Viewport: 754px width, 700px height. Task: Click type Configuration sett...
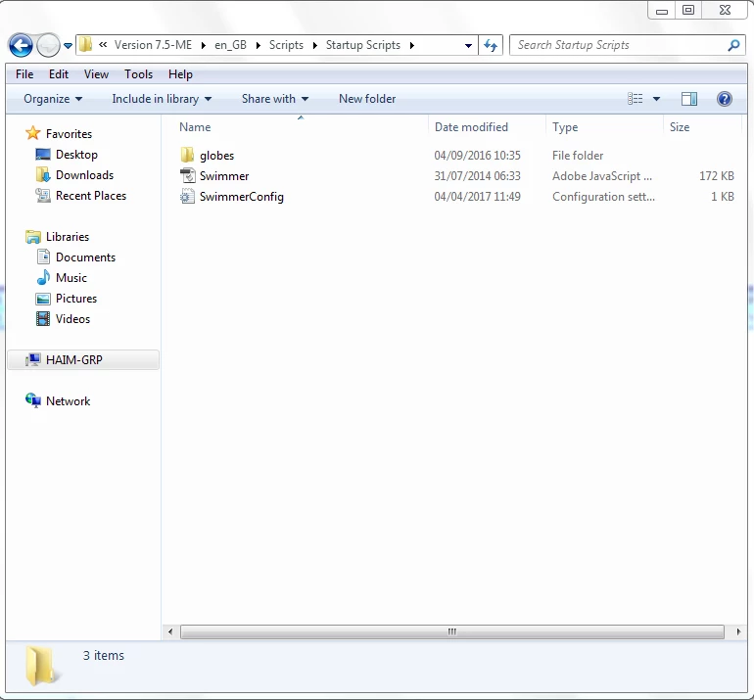[603, 197]
